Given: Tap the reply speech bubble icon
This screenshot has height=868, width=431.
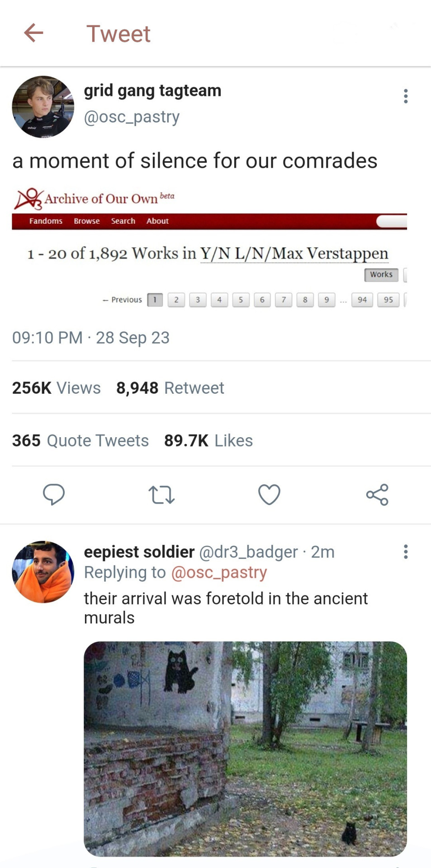Looking at the screenshot, I should coord(54,494).
